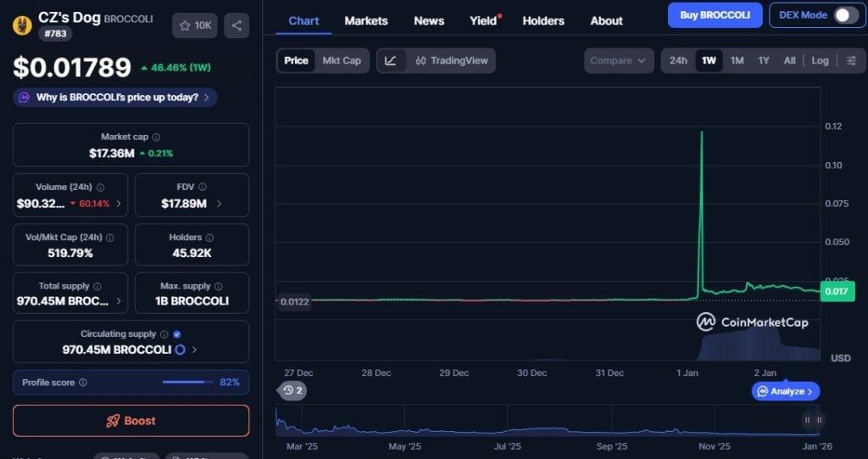This screenshot has width=868, height=459.
Task: Expand the Circulating supply details chevron
Action: pyautogui.click(x=194, y=350)
